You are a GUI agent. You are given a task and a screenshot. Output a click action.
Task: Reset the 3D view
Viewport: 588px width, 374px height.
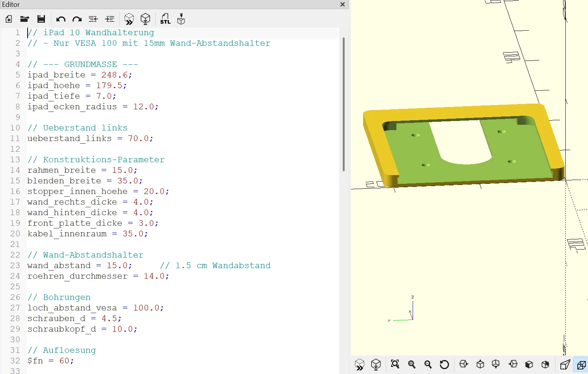[444, 364]
